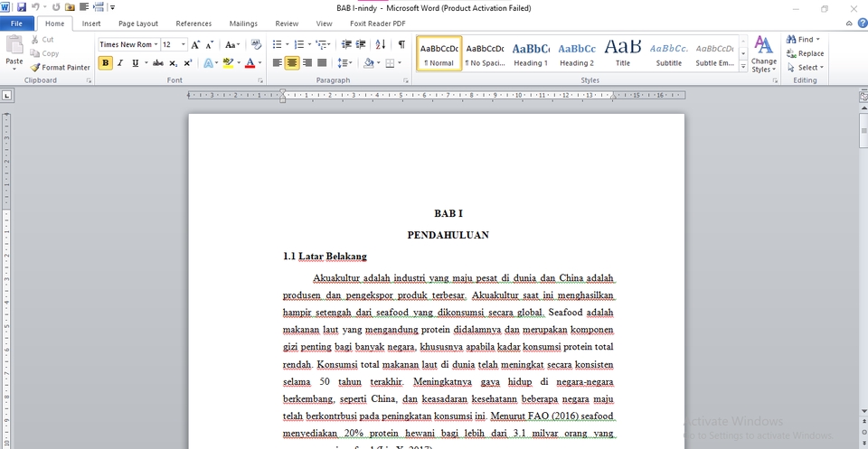This screenshot has width=868, height=449.
Task: Open the Clipboard pane launcher
Action: pyautogui.click(x=88, y=80)
